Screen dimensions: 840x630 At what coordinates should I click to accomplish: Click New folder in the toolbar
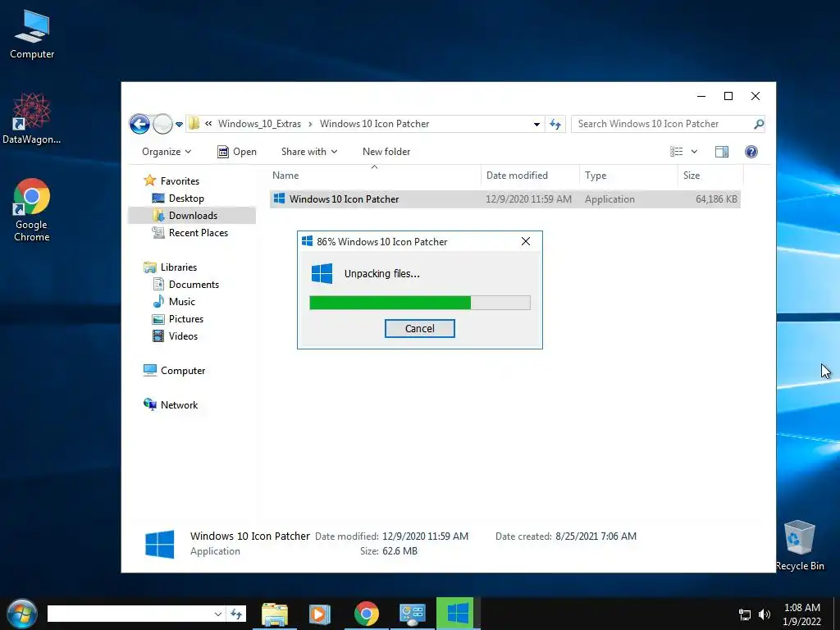click(x=386, y=152)
